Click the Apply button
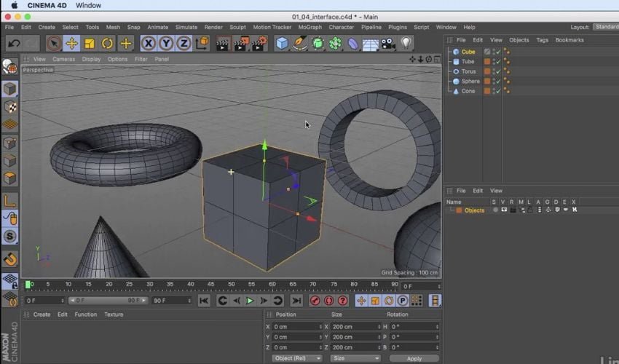619x364 pixels. point(414,358)
